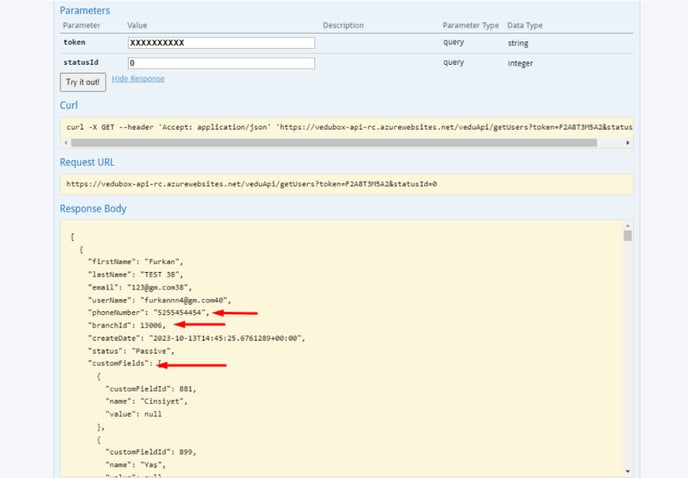This screenshot has height=478, width=688.
Task: Click the red arrow next to branchId
Action: point(200,325)
